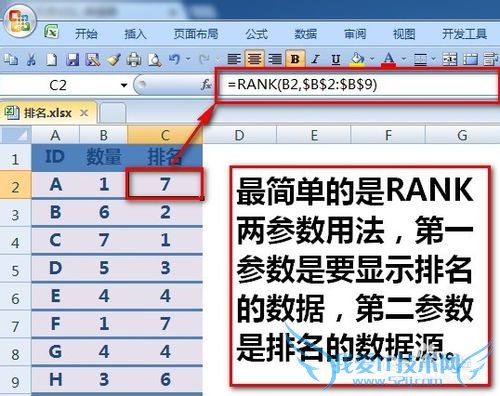Click the Select All corner of the grid
This screenshot has height=396, width=500.
pos(16,135)
